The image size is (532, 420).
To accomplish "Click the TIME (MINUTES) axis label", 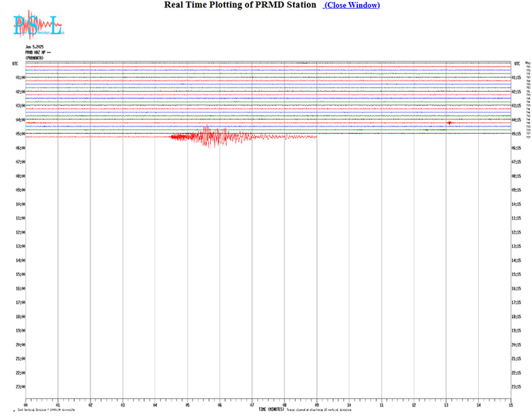I will (x=271, y=409).
